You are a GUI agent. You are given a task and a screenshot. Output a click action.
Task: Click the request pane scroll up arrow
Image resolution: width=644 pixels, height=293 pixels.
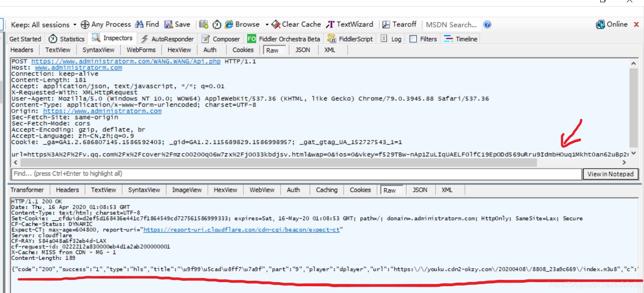coord(634,64)
